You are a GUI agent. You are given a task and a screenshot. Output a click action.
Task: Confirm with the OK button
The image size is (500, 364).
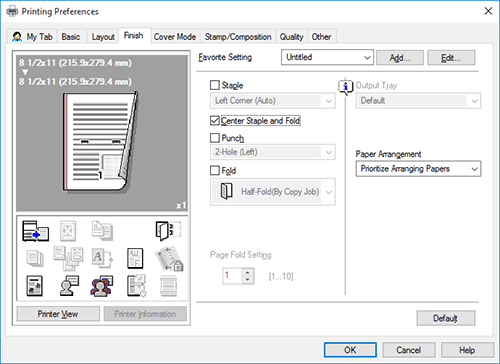pos(350,350)
